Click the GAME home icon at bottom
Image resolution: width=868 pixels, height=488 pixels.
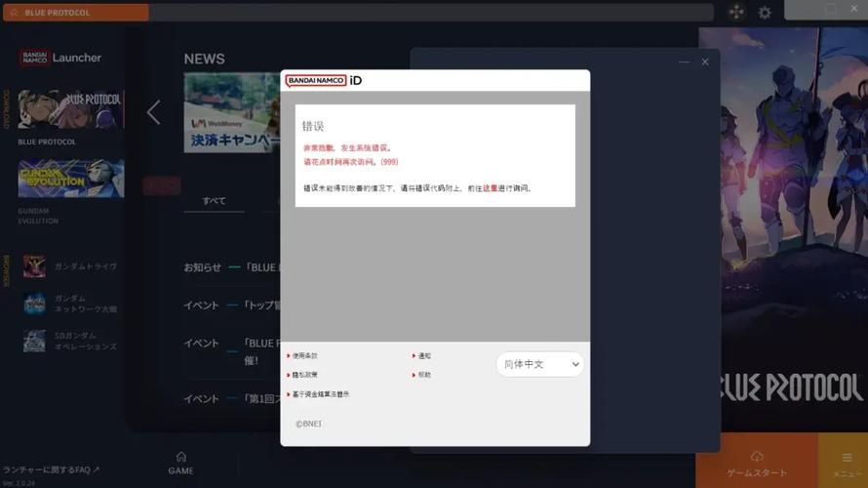180,463
